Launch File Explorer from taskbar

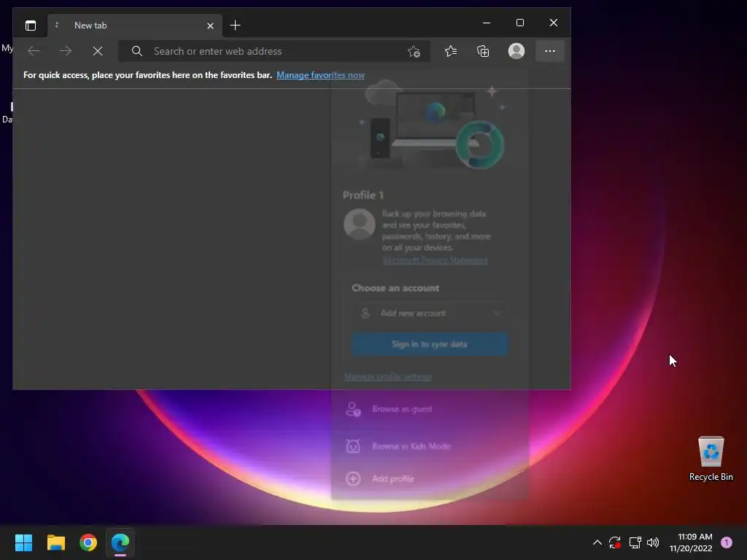click(x=55, y=542)
